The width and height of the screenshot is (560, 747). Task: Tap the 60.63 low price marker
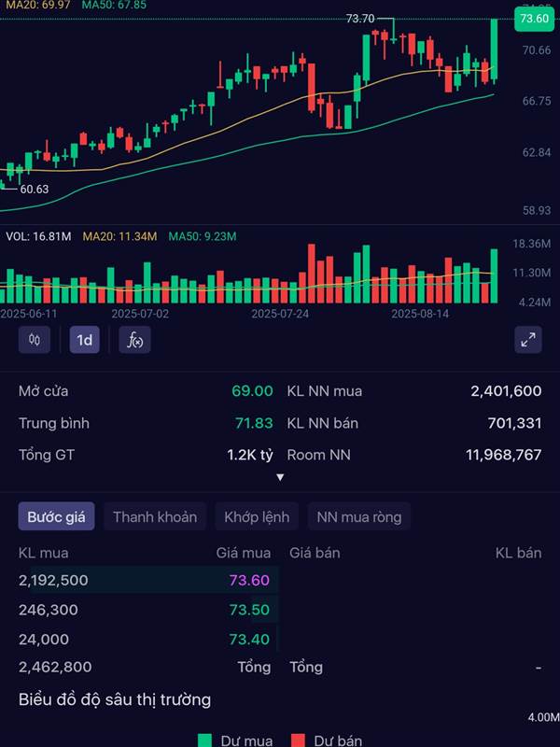coord(35,190)
